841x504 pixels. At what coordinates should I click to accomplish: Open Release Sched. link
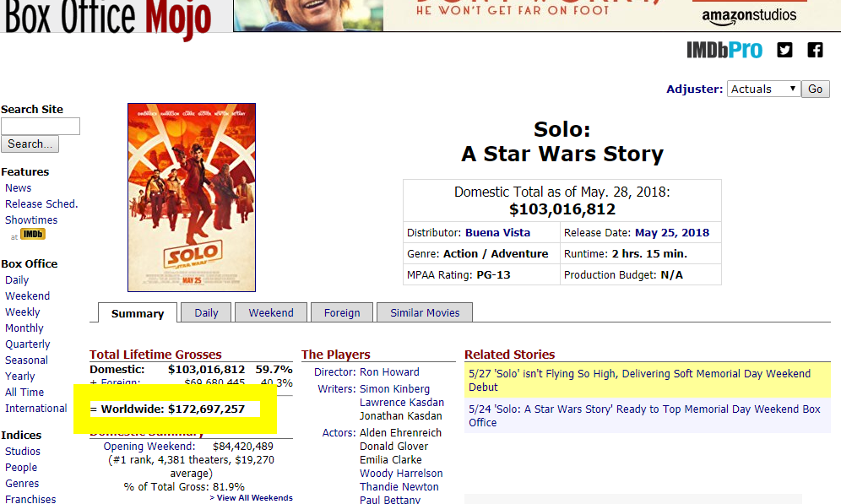(41, 204)
